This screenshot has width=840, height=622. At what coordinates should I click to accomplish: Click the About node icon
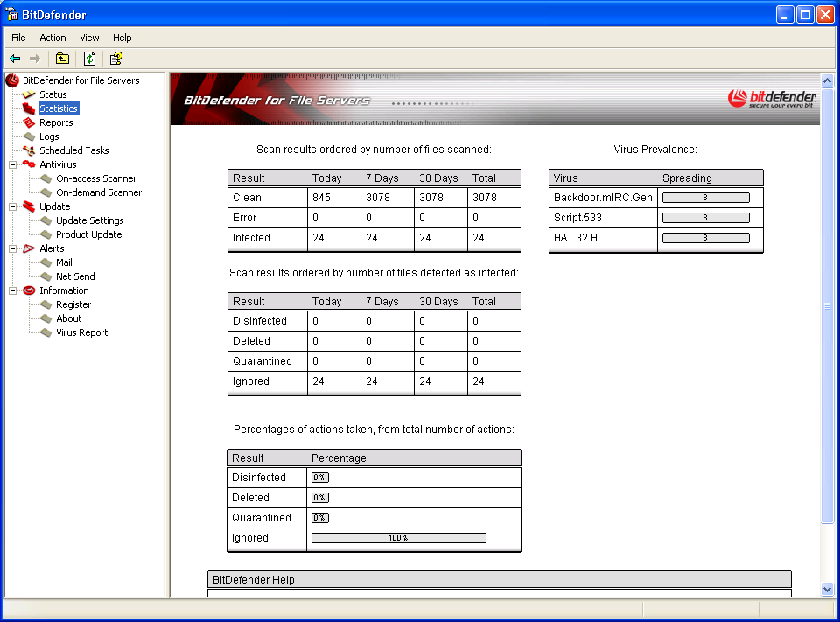click(46, 318)
